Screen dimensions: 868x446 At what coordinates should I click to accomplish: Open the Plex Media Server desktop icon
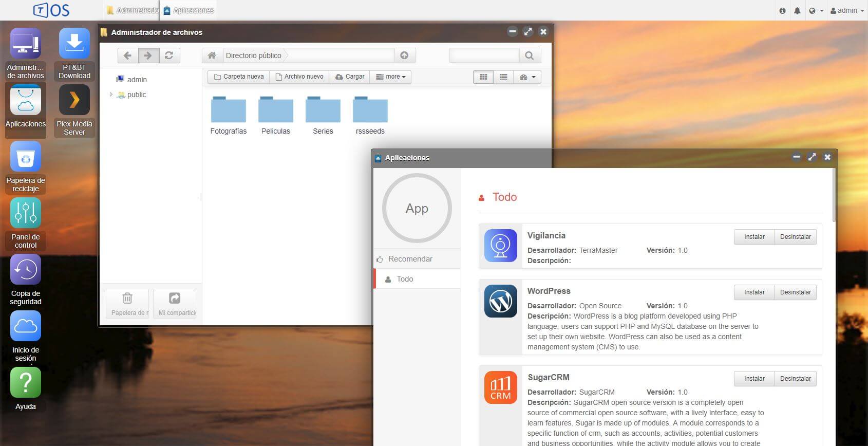(x=74, y=101)
